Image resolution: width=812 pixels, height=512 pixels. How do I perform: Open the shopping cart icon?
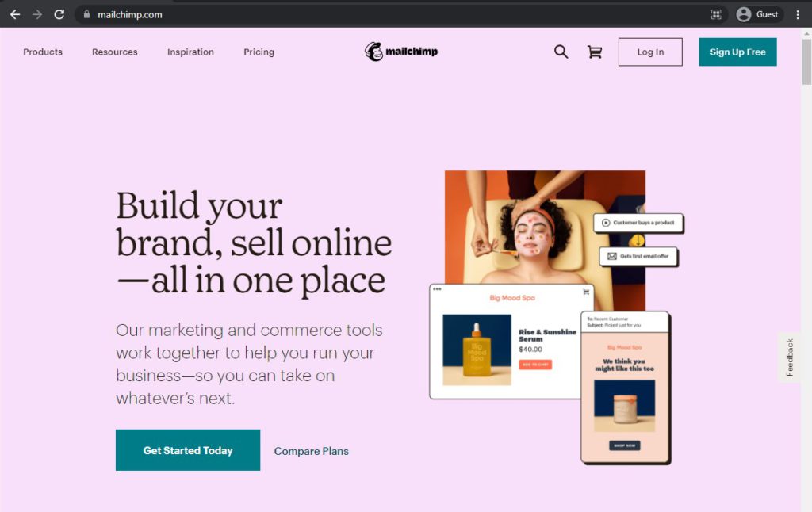click(x=595, y=52)
